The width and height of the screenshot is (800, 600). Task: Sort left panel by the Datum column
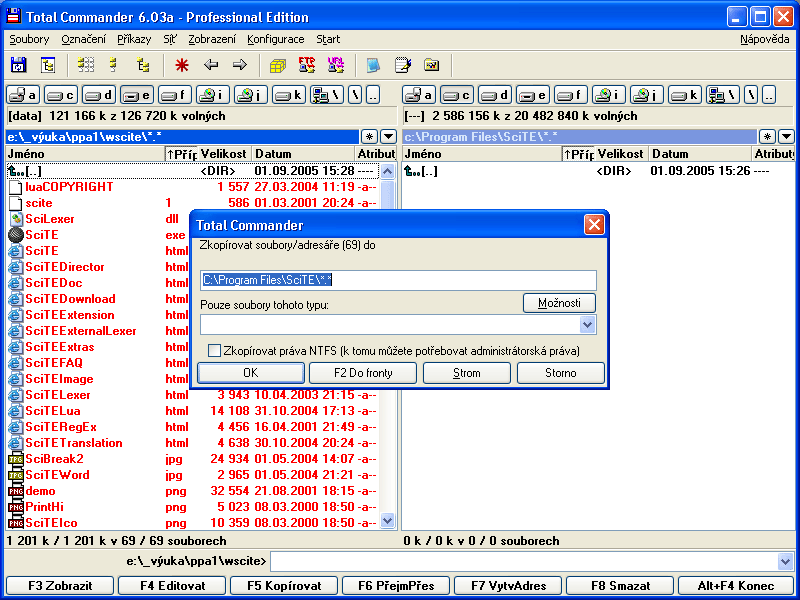click(303, 154)
